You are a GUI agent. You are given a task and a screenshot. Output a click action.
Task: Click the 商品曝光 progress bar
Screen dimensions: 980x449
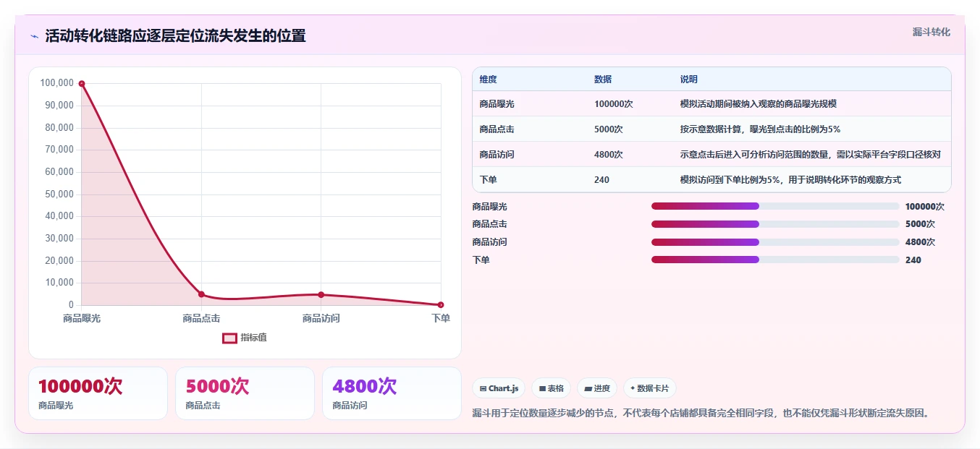[x=775, y=206]
